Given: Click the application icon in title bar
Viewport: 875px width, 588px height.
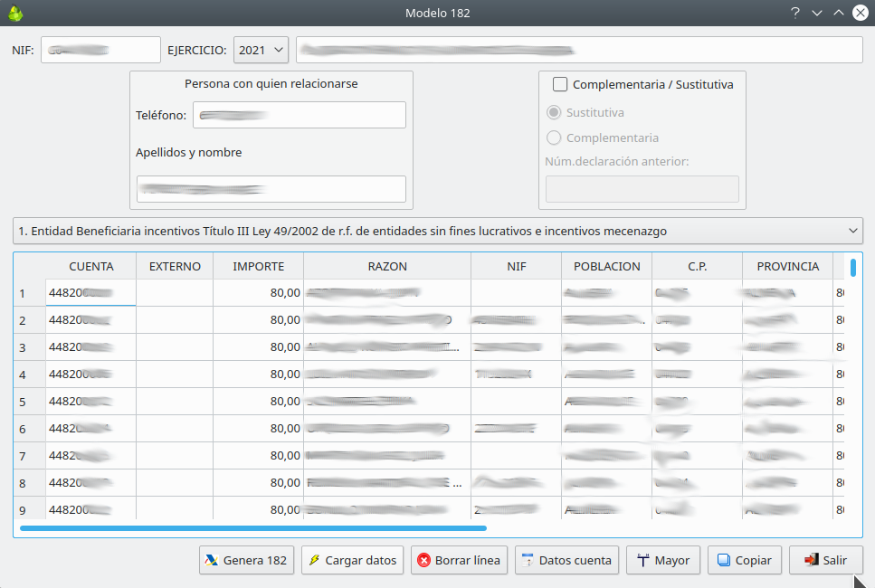Looking at the screenshot, I should pyautogui.click(x=15, y=13).
